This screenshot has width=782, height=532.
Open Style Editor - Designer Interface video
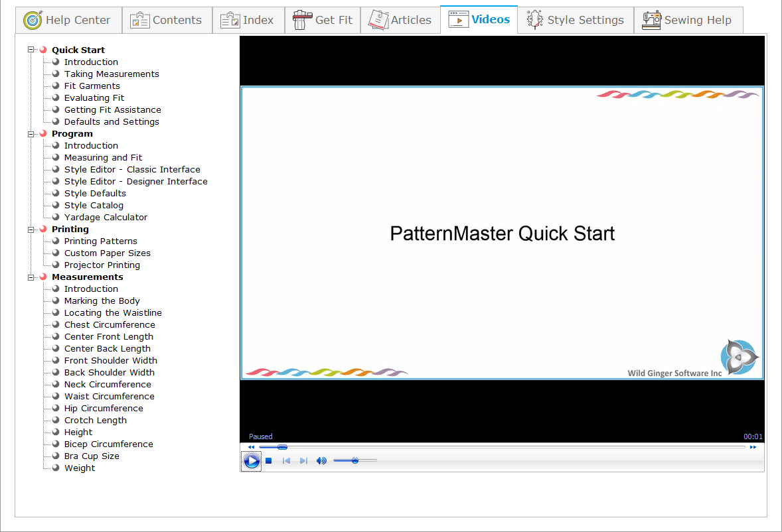pyautogui.click(x=136, y=181)
